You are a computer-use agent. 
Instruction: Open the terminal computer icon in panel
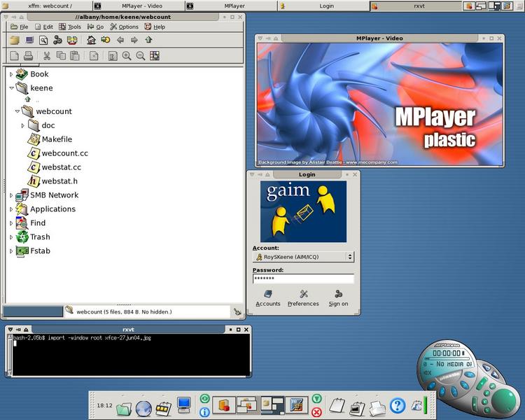pyautogui.click(x=184, y=405)
